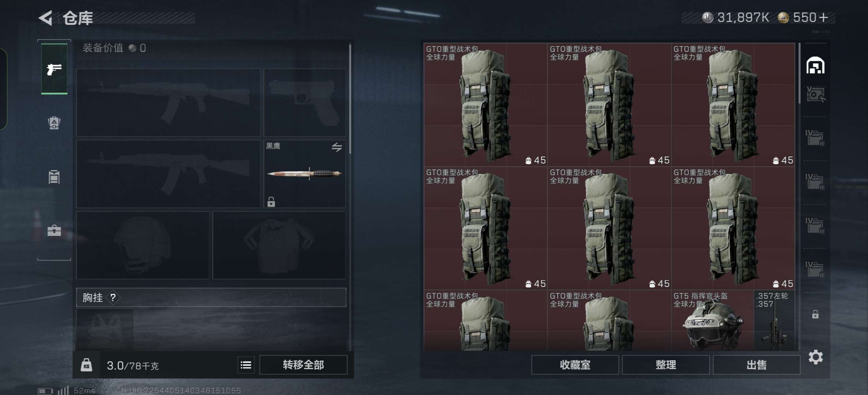Expand the first level IV storage folder
This screenshot has width=868, height=395.
coord(815,138)
